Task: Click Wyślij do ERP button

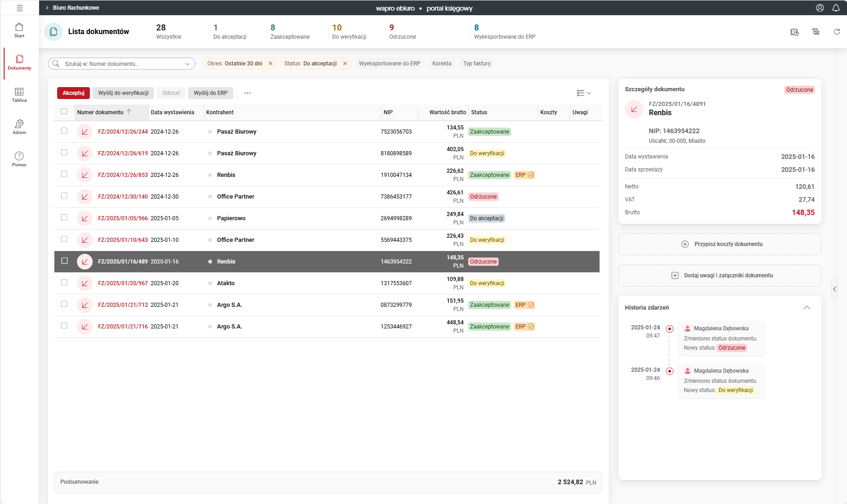Action: 211,93
